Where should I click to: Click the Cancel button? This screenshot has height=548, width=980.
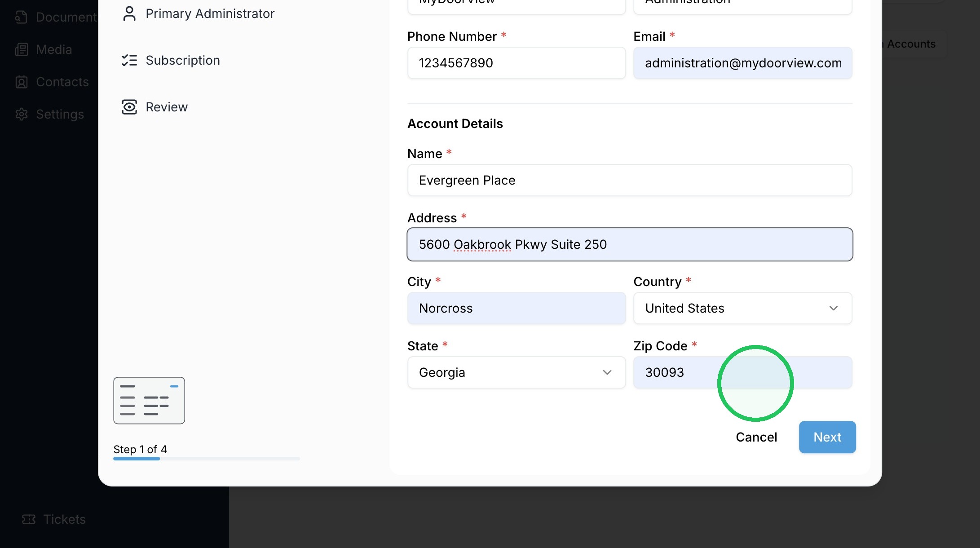pos(756,437)
